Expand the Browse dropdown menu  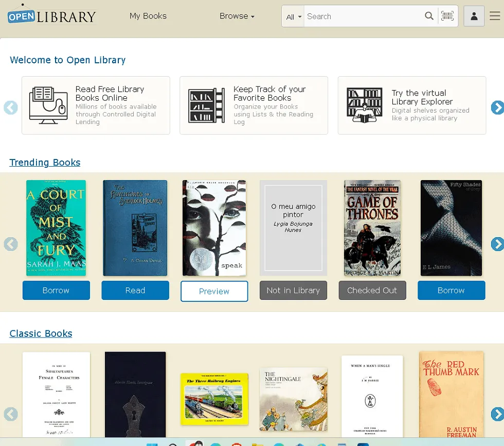(x=237, y=16)
